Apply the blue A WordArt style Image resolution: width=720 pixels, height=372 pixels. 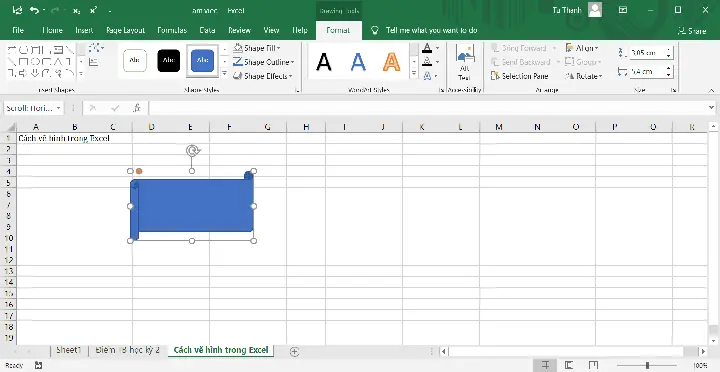[358, 62]
